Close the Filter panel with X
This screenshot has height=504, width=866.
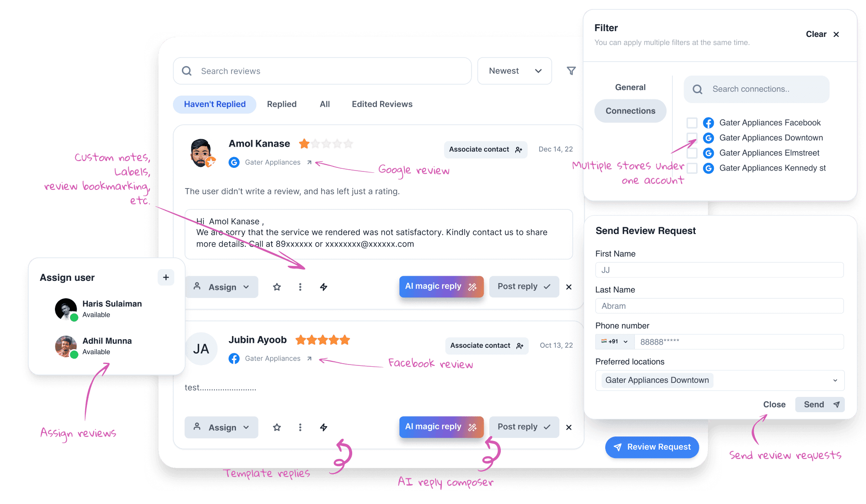point(836,34)
